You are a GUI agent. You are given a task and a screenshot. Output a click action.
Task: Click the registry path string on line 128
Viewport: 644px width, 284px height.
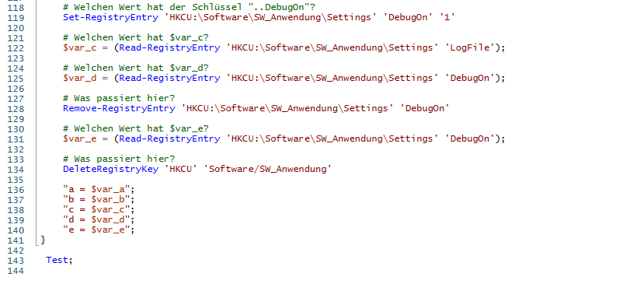pos(287,109)
